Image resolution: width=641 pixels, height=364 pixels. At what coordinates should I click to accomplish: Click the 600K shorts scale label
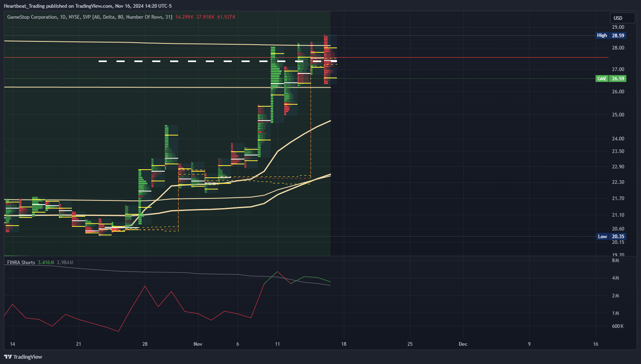(x=617, y=326)
